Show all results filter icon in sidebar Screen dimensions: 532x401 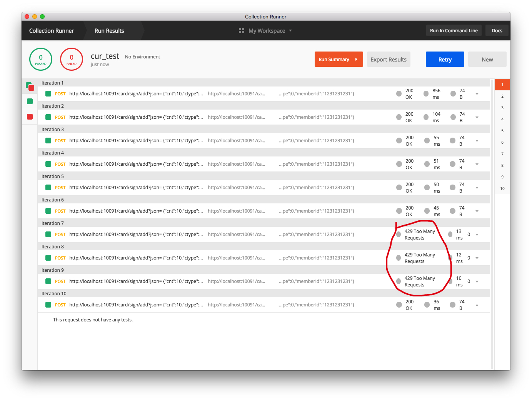pos(30,86)
